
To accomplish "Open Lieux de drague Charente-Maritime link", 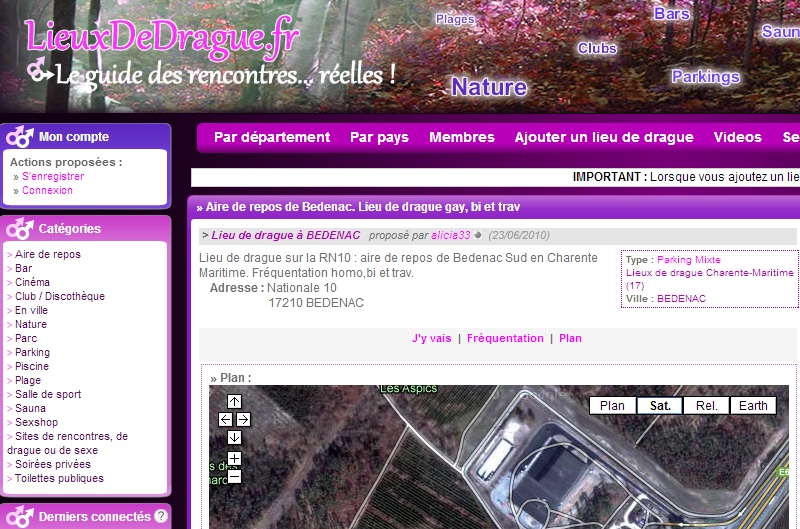I will pos(710,279).
